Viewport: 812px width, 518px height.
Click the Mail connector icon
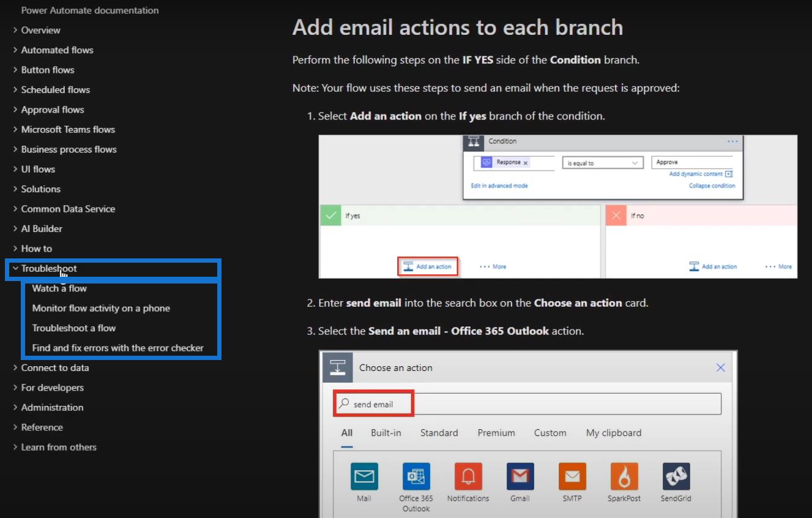pyautogui.click(x=364, y=476)
